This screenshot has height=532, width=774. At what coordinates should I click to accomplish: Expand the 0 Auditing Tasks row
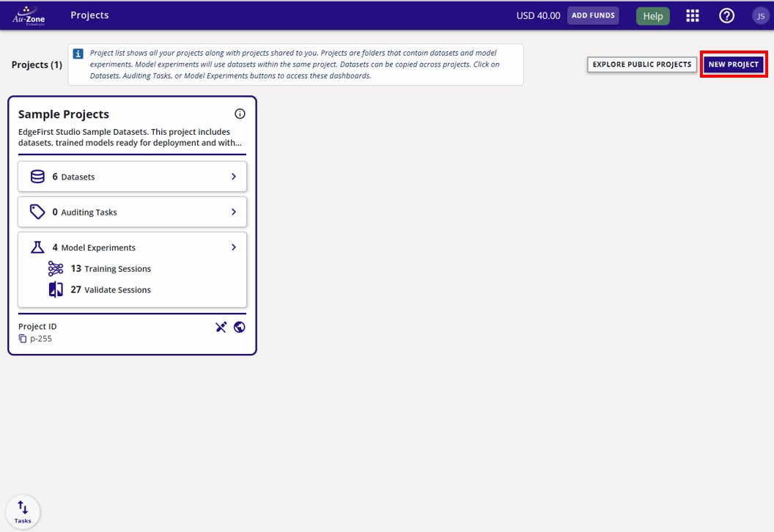233,212
